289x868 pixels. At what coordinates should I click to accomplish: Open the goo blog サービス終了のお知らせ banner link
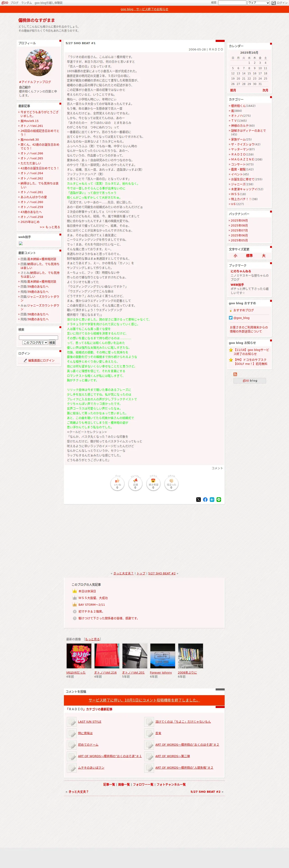click(x=144, y=9)
